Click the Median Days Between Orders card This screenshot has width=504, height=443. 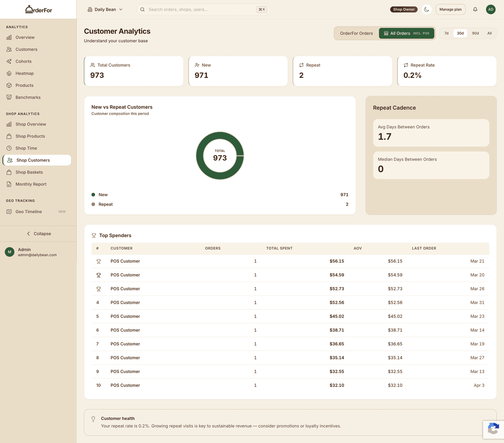pyautogui.click(x=431, y=165)
